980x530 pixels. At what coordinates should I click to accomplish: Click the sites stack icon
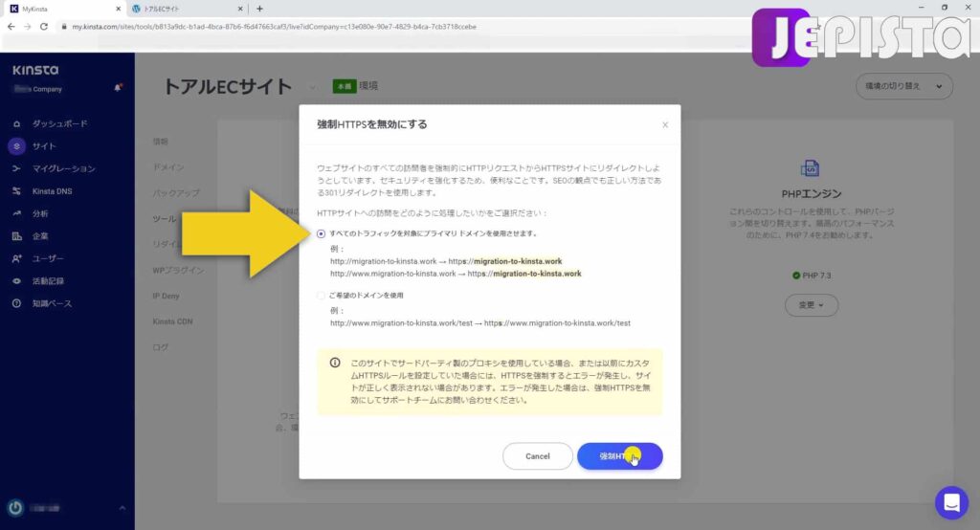tap(17, 146)
